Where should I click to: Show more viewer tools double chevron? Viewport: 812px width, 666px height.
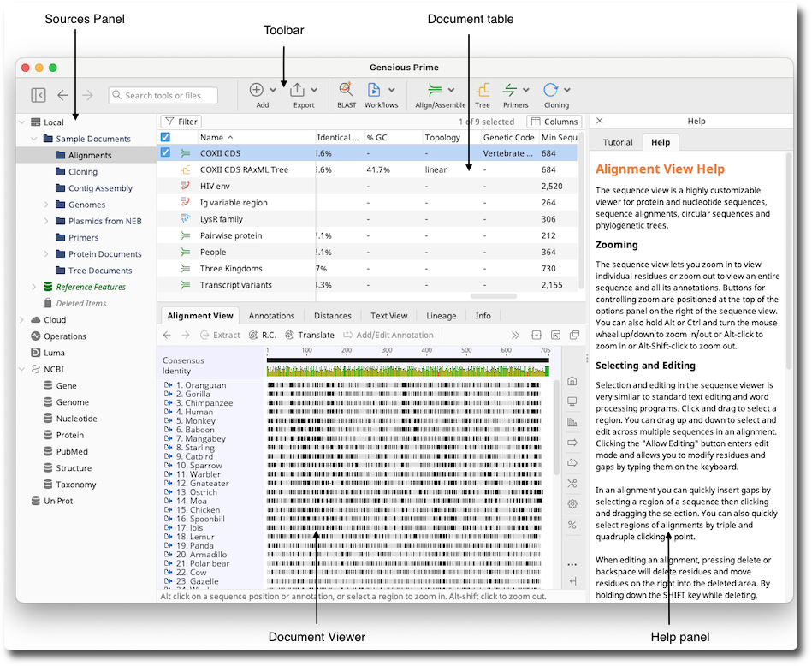click(515, 335)
